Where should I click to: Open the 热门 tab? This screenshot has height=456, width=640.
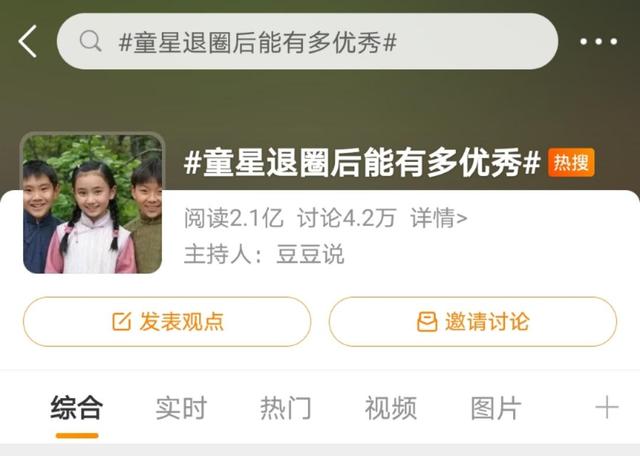286,407
